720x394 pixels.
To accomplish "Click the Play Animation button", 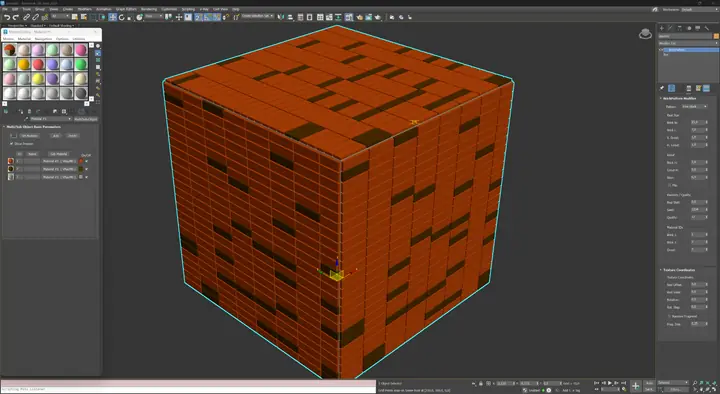I will [610, 383].
